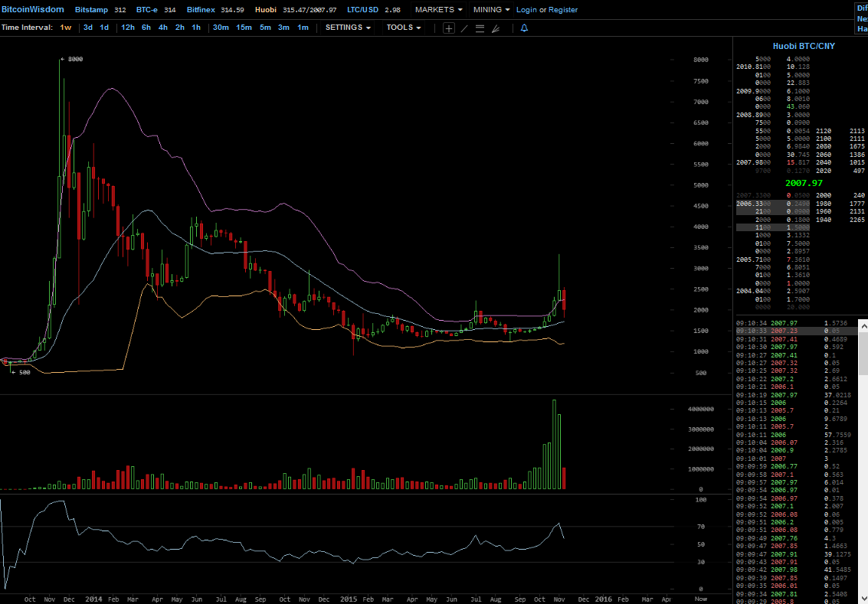This screenshot has width=868, height=604.
Task: Switch to the 3d time interval
Action: coord(88,27)
